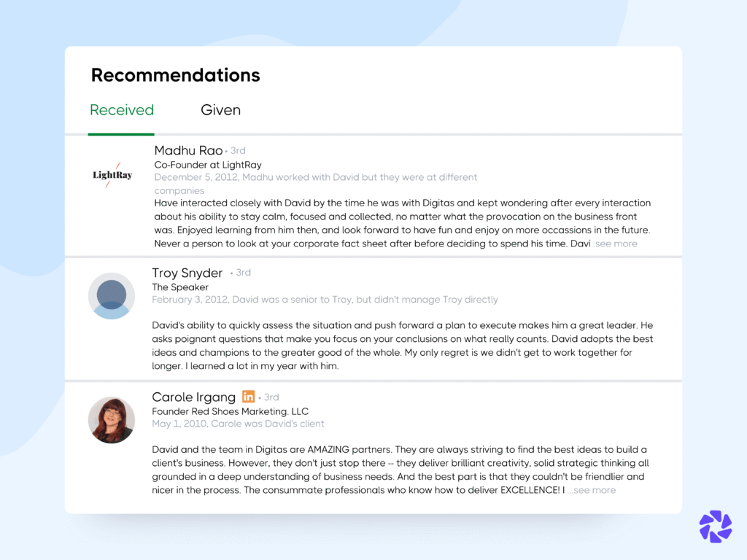This screenshot has height=560, width=747.
Task: Select the Received tab
Action: click(121, 109)
